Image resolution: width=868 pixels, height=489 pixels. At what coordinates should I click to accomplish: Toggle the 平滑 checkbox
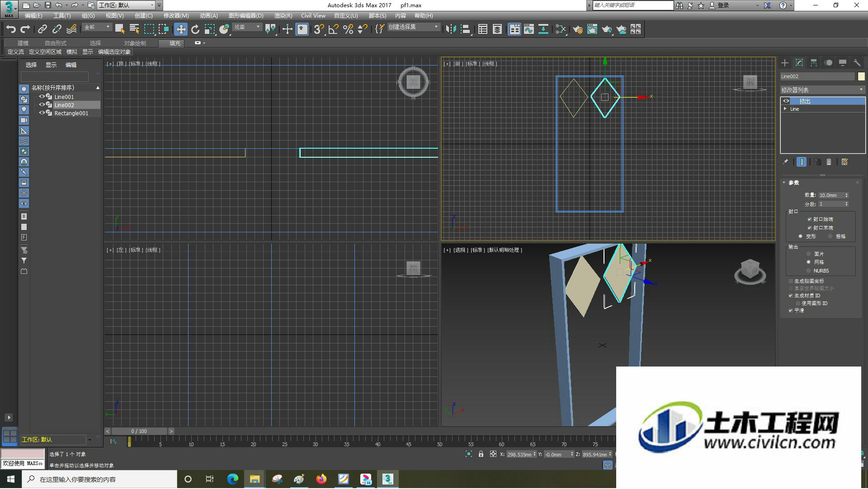(791, 310)
